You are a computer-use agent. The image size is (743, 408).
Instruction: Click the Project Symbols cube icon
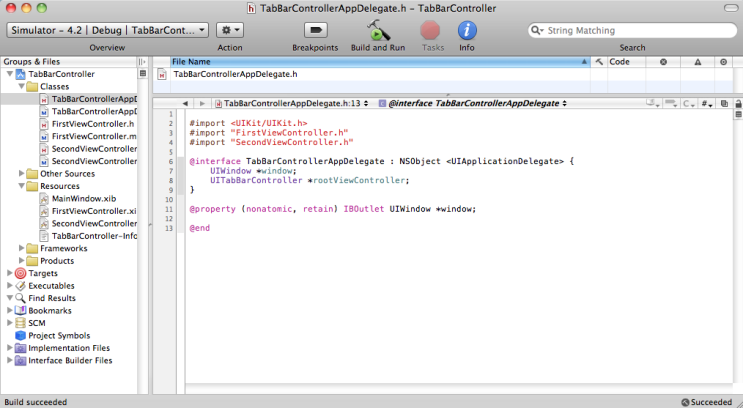20,335
